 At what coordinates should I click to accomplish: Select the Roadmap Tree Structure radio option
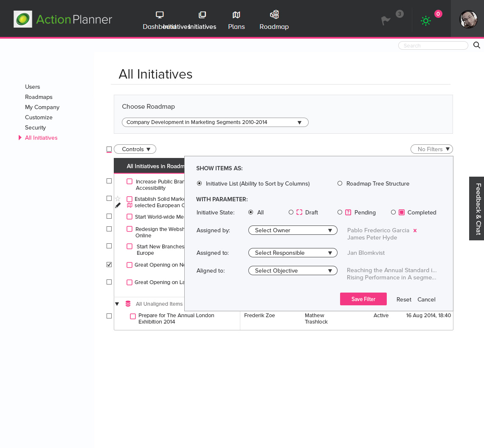pos(340,183)
